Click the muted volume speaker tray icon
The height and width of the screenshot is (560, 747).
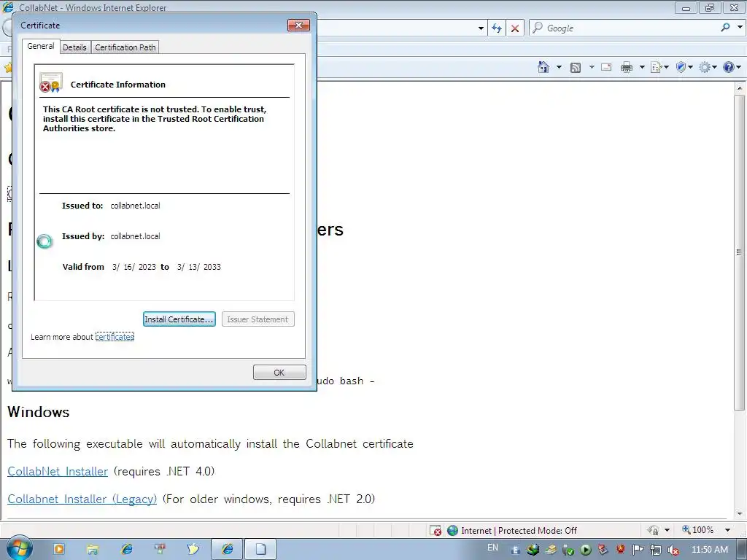[x=673, y=550]
